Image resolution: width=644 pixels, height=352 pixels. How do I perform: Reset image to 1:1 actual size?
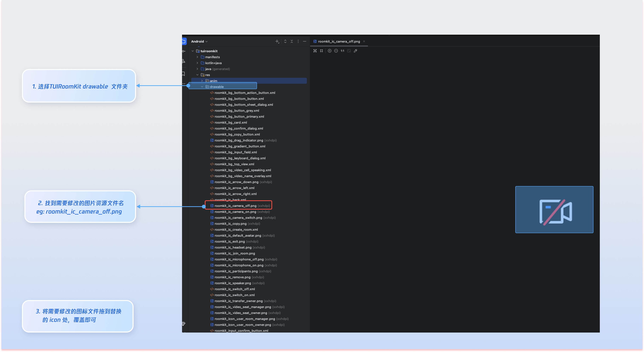[342, 51]
